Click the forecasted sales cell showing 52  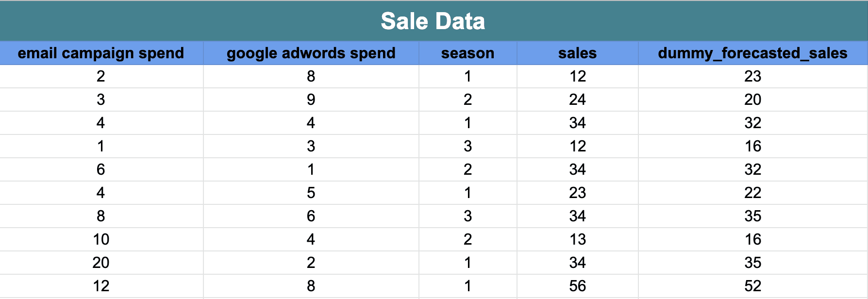point(752,286)
